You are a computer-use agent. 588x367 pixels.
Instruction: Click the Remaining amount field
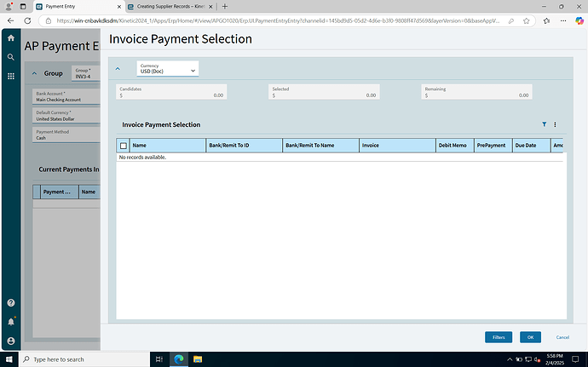pos(476,92)
